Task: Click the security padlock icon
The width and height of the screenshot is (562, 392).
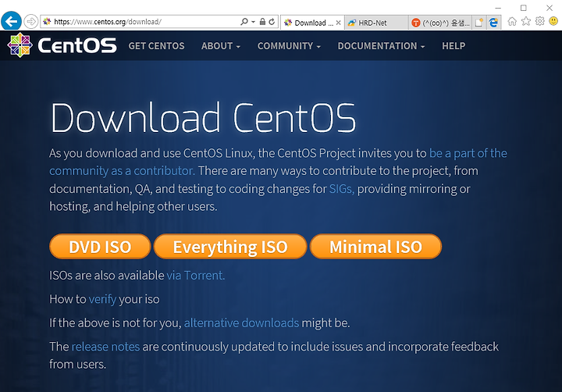Action: (x=262, y=22)
